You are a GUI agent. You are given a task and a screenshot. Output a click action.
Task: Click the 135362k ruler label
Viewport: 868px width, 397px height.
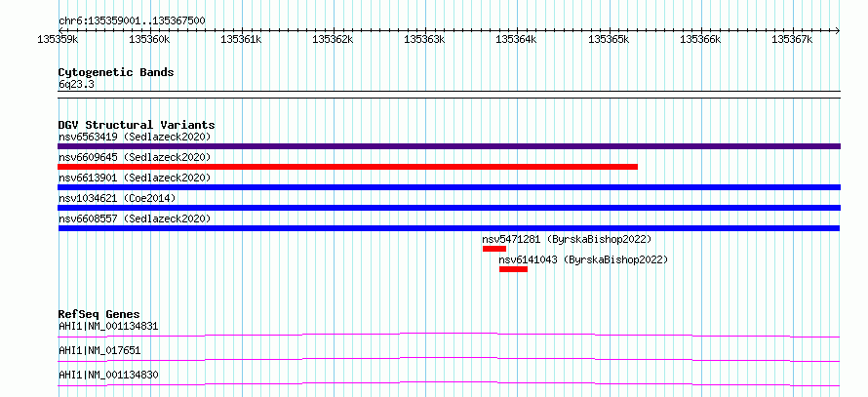coord(334,39)
